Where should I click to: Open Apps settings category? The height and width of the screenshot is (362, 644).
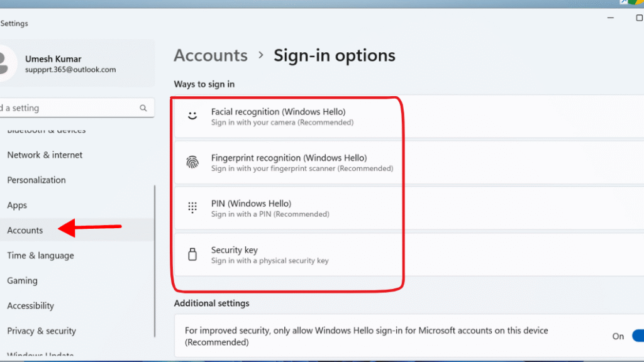click(x=17, y=205)
